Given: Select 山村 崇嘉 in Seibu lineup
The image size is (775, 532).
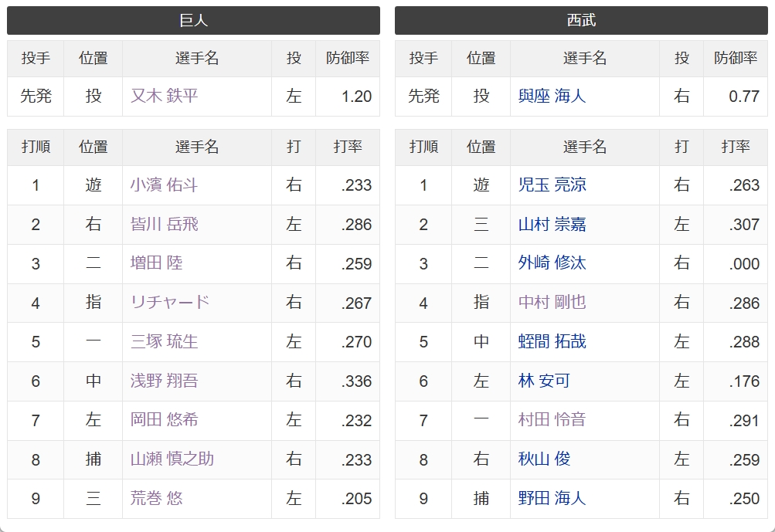Looking at the screenshot, I should tap(552, 224).
